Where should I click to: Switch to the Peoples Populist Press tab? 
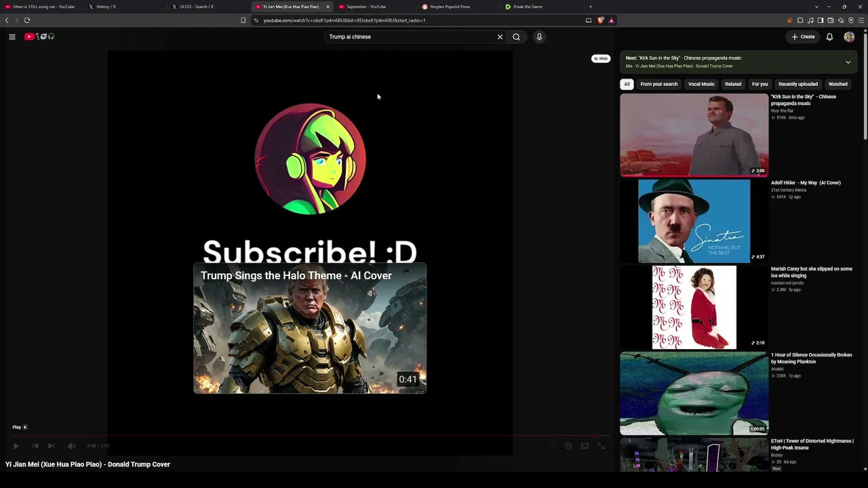[x=459, y=7]
